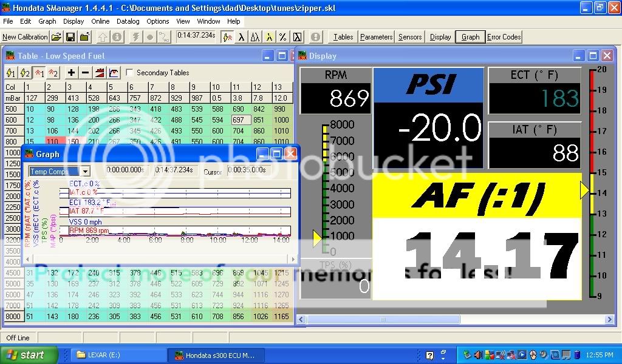622x364 pixels.
Task: Open the Online menu
Action: point(100,21)
